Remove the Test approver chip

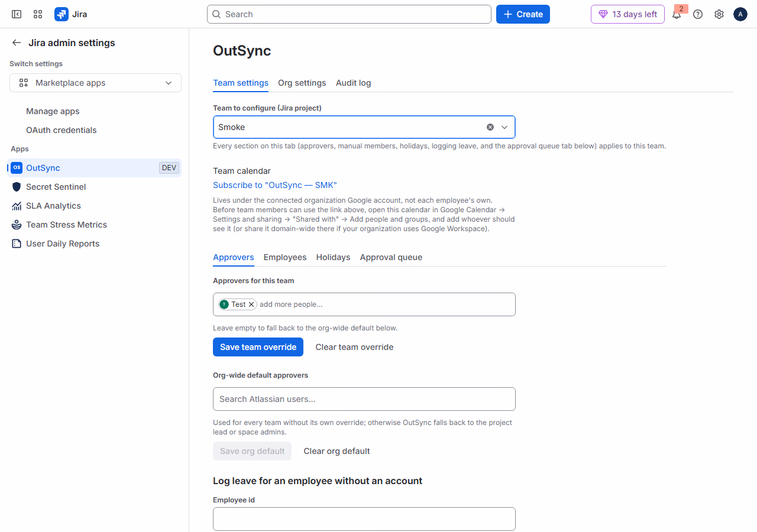click(251, 304)
